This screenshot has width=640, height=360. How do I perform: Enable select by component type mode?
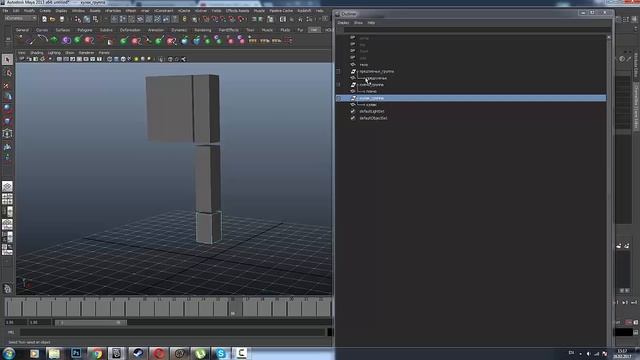click(x=95, y=19)
